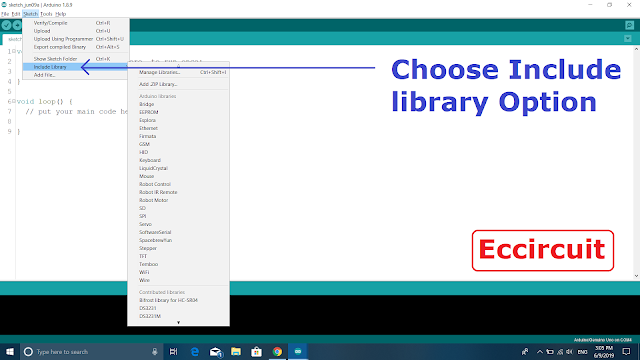Include the EEPROM library

tap(178, 112)
